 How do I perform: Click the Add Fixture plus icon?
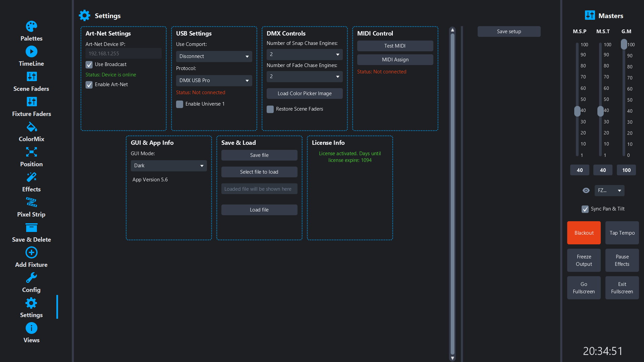click(x=32, y=252)
